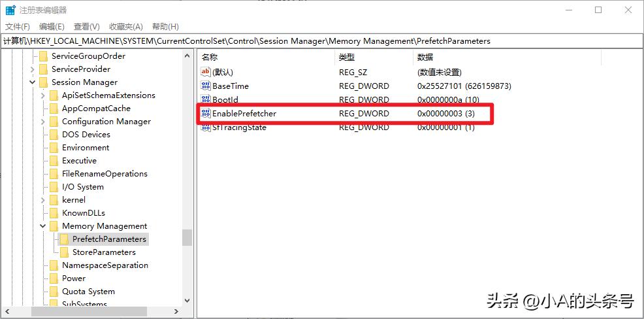Image resolution: width=644 pixels, height=319 pixels.
Task: Select the AppCompatCache tree item label
Action: 96,109
